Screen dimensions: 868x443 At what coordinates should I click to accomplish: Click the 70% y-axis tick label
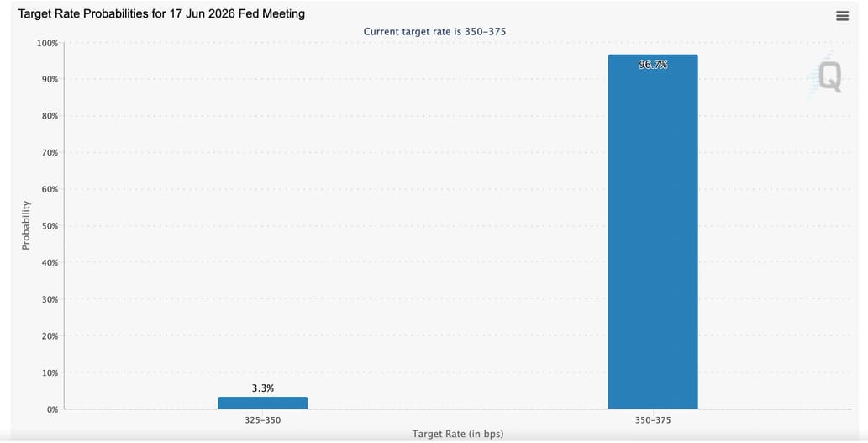(x=50, y=152)
